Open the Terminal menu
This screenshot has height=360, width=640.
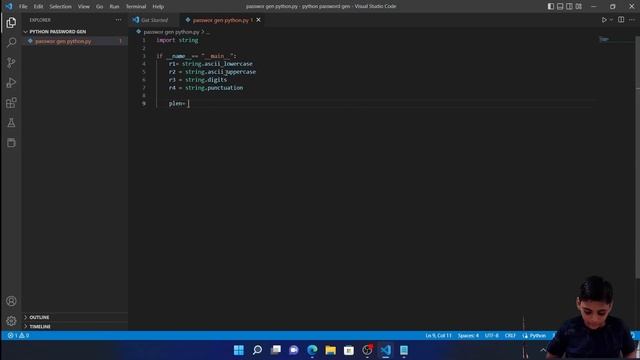point(136,7)
